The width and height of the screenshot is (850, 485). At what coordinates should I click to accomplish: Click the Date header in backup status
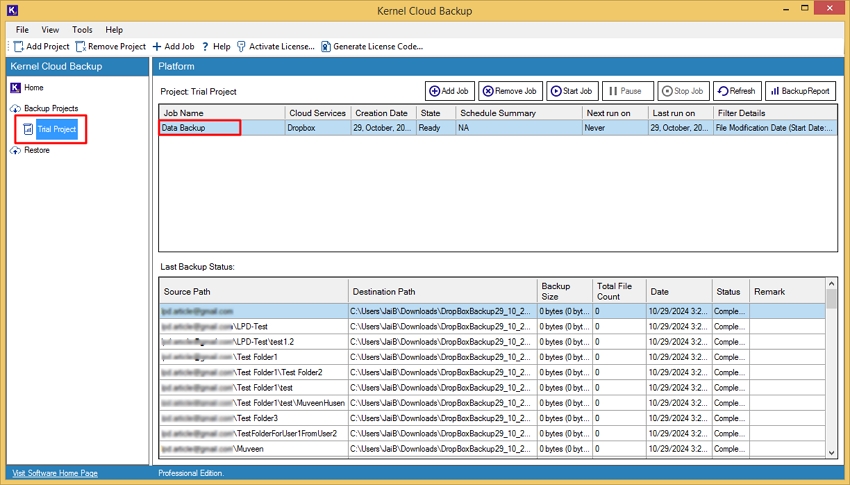click(x=679, y=292)
